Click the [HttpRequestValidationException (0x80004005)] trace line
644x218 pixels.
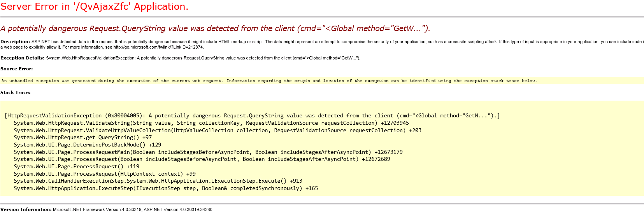coord(252,115)
